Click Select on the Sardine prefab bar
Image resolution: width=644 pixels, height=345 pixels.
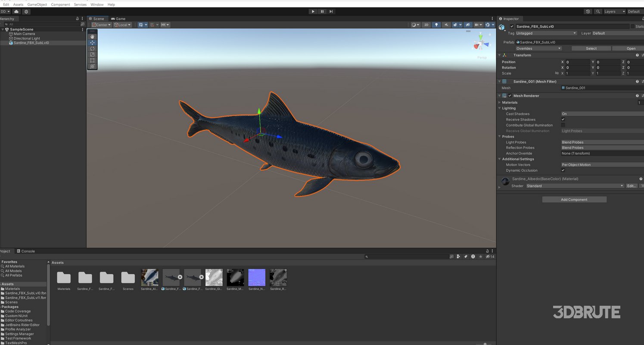pos(591,48)
